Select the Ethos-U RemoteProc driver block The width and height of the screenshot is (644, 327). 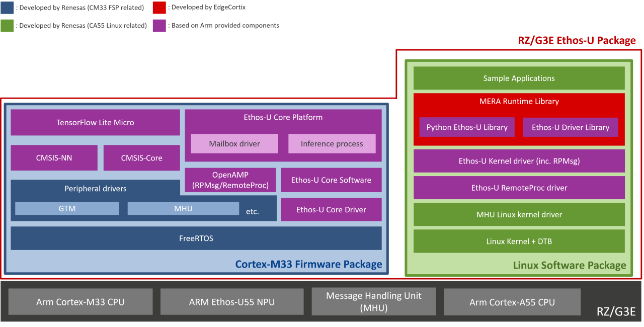519,188
